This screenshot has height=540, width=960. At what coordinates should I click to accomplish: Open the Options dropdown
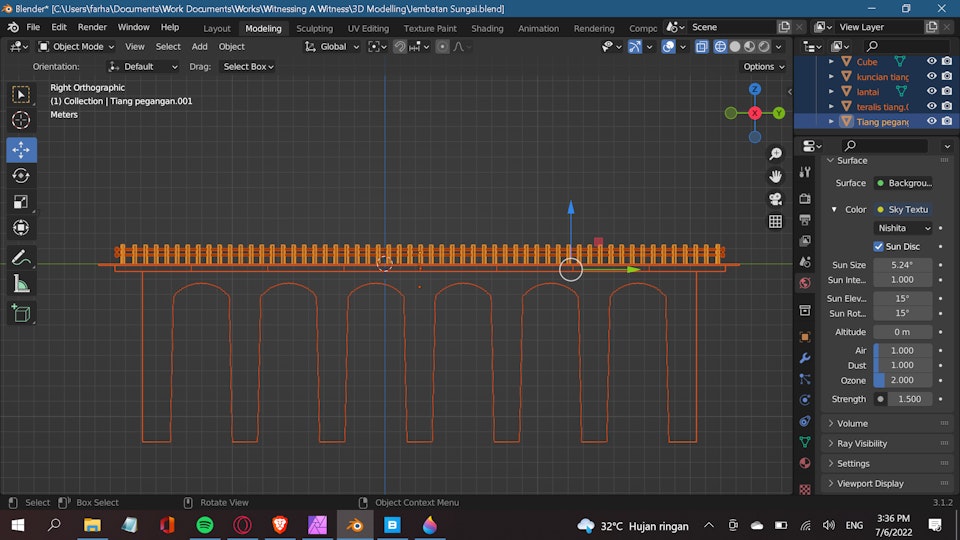click(x=764, y=67)
